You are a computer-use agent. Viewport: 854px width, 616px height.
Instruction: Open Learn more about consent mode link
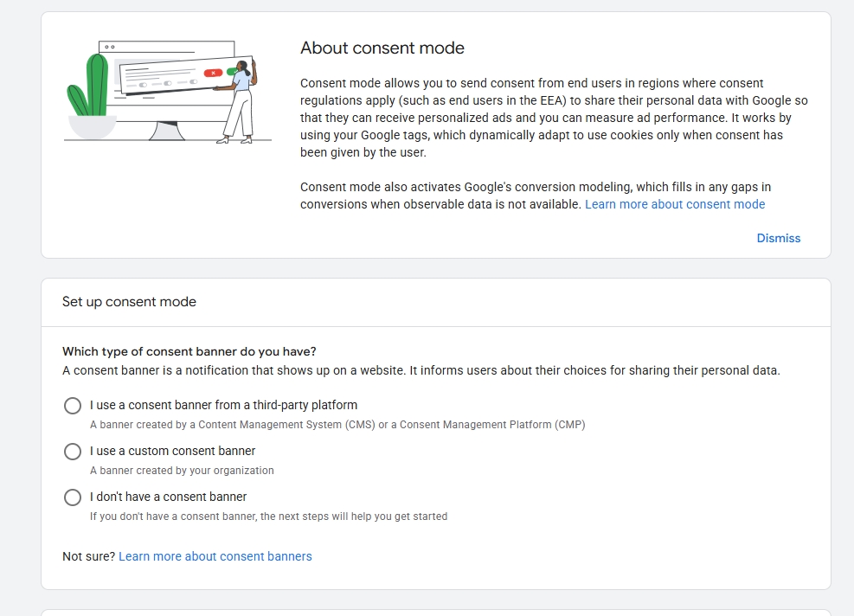coord(675,204)
